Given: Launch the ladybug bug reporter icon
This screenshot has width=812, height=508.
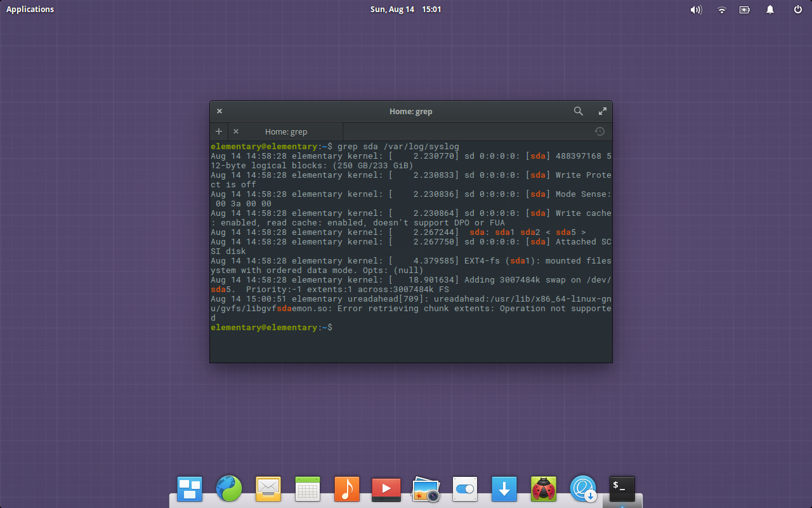Looking at the screenshot, I should click(544, 489).
